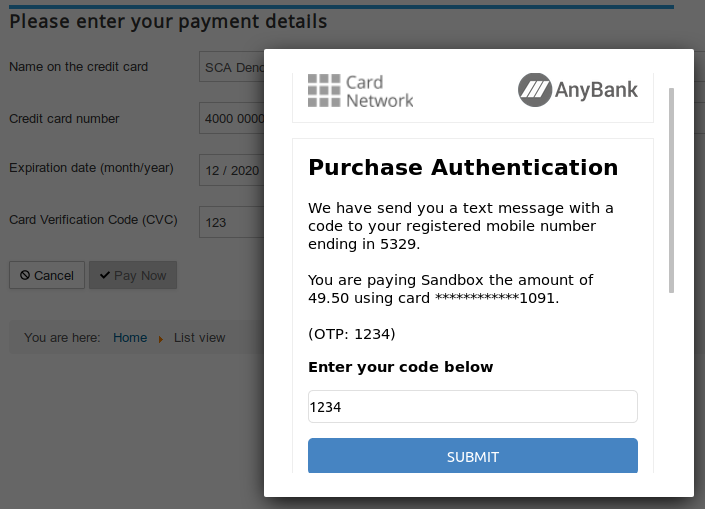
Task: Click the "Card Network" logo text
Action: (379, 91)
